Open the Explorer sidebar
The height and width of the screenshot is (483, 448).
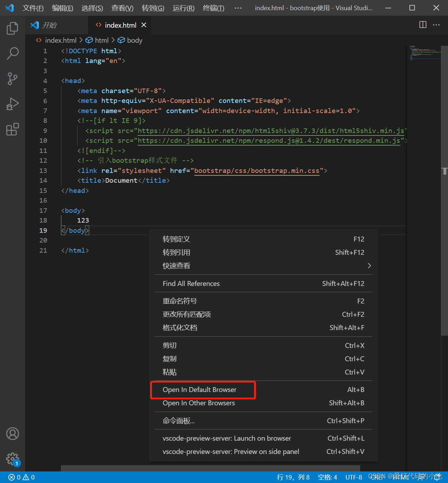click(13, 28)
